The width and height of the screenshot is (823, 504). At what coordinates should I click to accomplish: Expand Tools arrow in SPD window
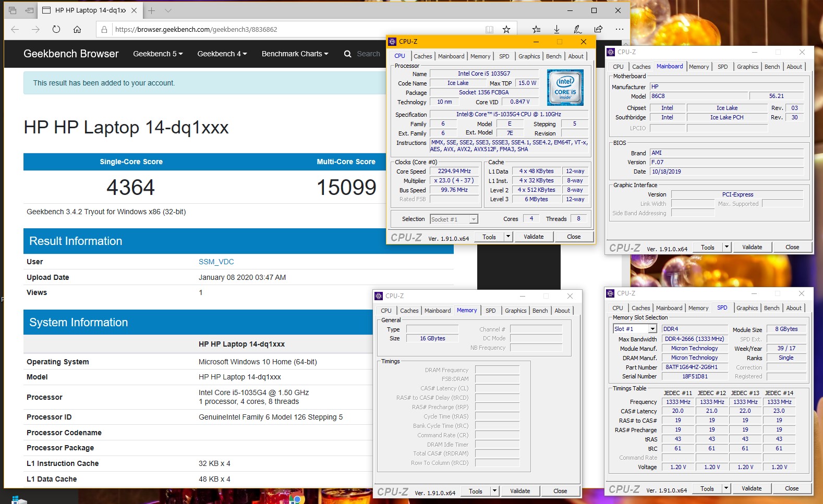(726, 488)
